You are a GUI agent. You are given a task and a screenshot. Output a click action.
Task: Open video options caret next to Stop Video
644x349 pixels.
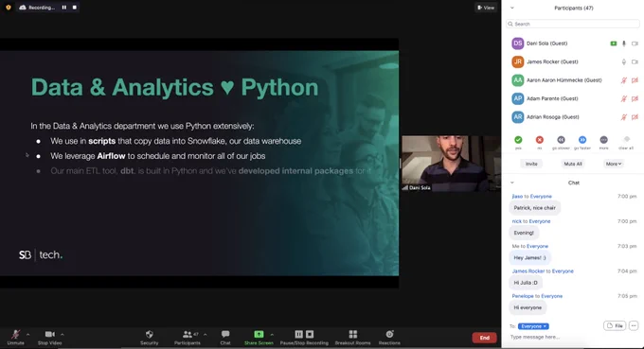click(62, 335)
